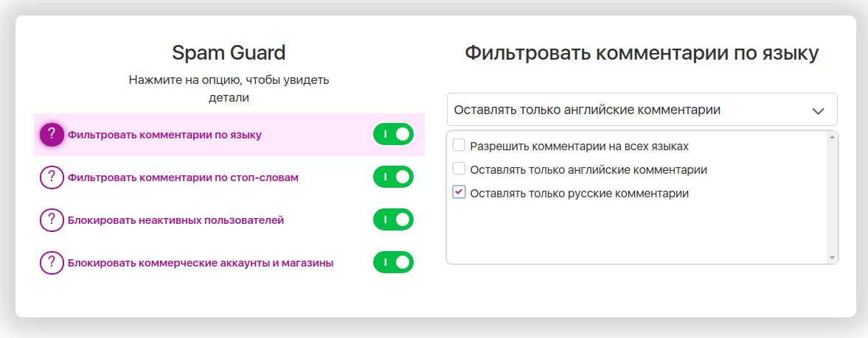Screen dimensions: 868x338
Task: Click question mark icon beside stop-words filter
Action: pos(51,177)
